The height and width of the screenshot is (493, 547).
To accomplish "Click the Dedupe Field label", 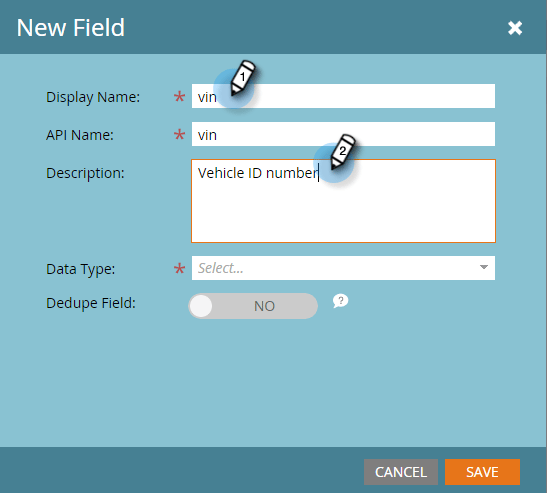I will [x=91, y=303].
